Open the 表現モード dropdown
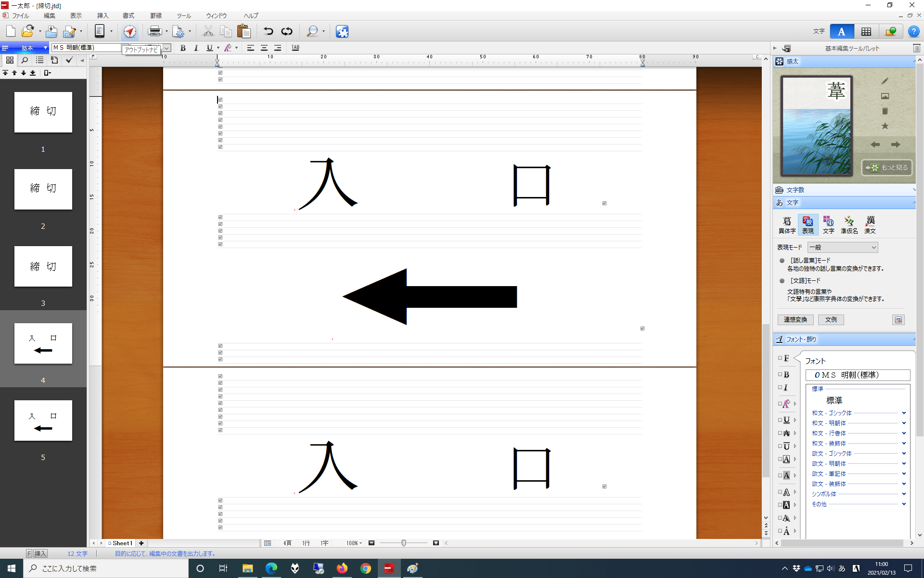The height and width of the screenshot is (578, 924). click(843, 247)
